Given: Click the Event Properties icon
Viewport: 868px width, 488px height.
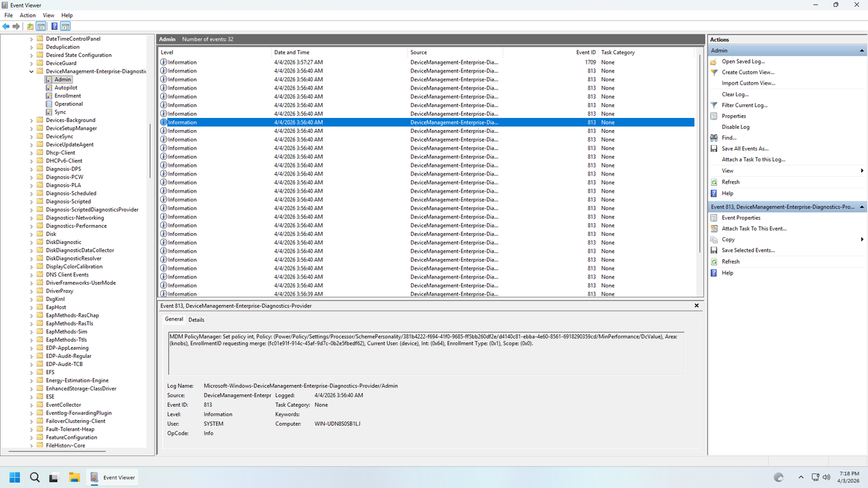Looking at the screenshot, I should tap(714, 218).
